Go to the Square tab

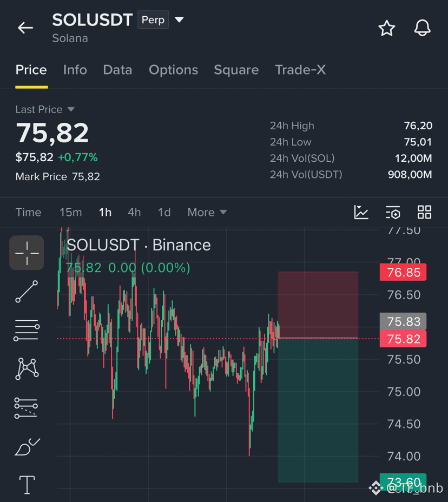pos(236,70)
